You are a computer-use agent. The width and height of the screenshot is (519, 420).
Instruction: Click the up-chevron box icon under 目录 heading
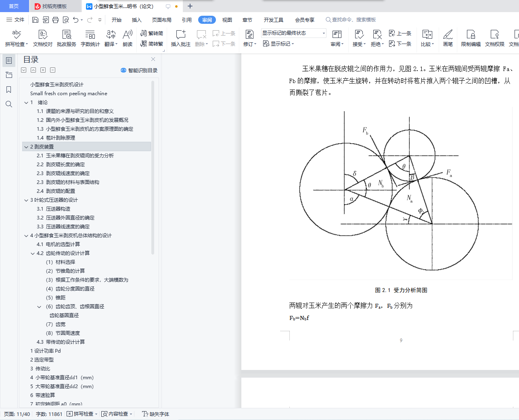point(33,70)
